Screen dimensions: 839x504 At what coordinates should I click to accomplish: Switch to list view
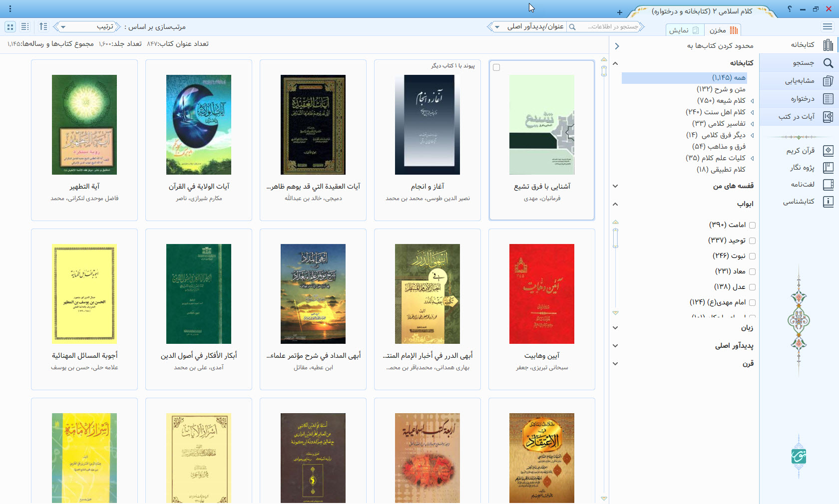pyautogui.click(x=25, y=26)
